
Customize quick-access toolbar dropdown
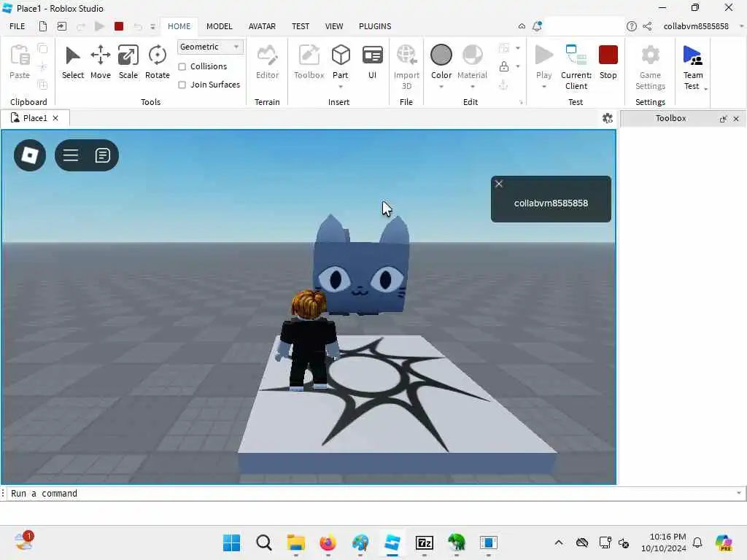click(152, 27)
